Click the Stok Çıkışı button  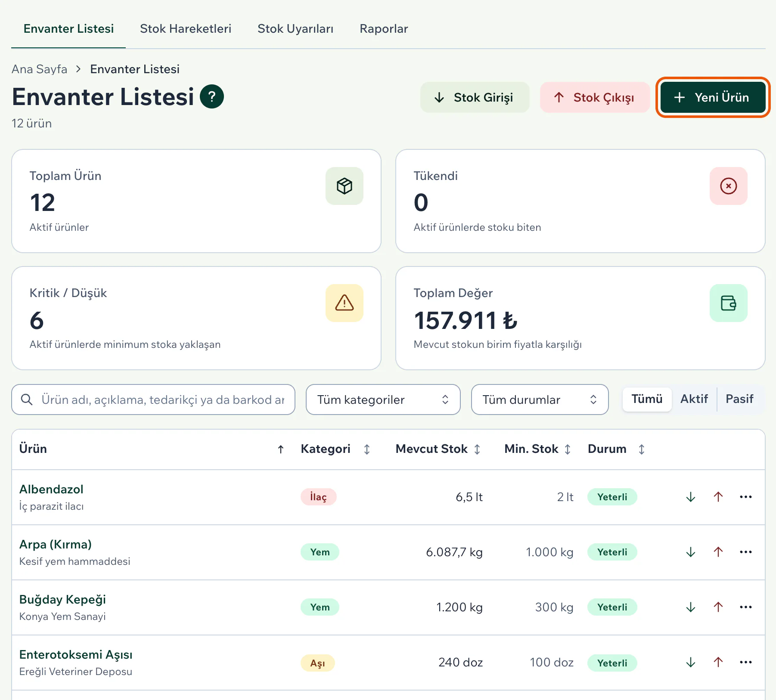[595, 97]
